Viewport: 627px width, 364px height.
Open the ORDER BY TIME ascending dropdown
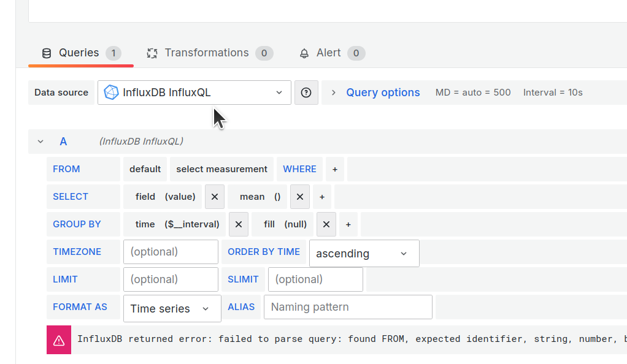364,254
